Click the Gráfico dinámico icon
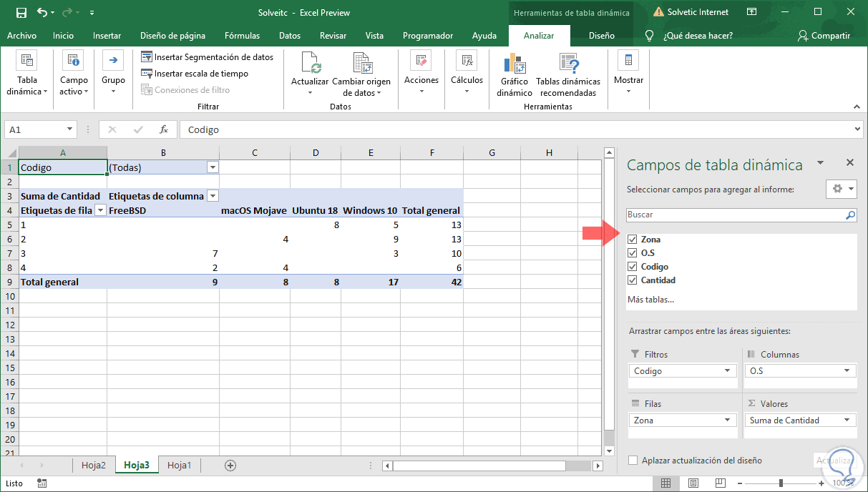 (515, 64)
